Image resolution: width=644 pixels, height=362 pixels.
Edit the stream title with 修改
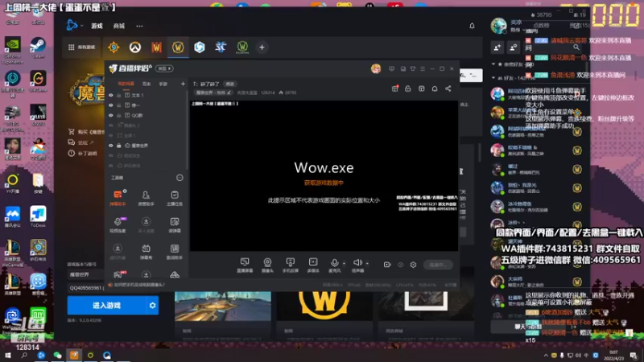[230, 84]
